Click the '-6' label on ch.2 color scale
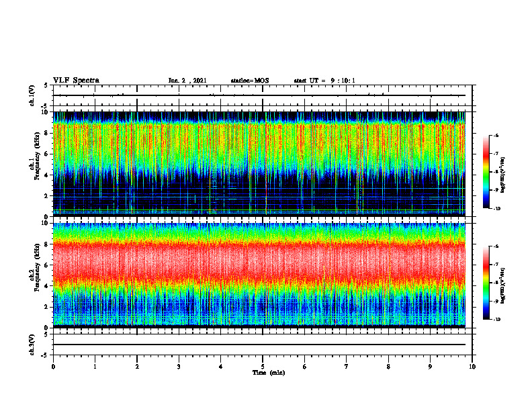532x411 pixels. 496,246
